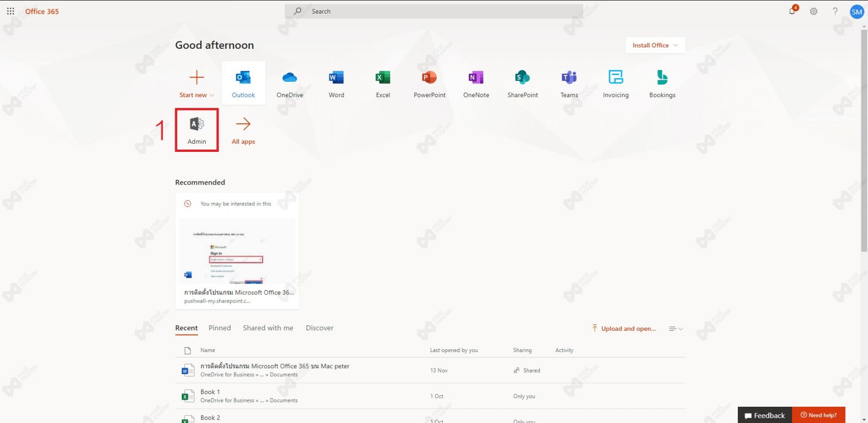The width and height of the screenshot is (868, 423).
Task: Click Upload and open
Action: tap(624, 329)
